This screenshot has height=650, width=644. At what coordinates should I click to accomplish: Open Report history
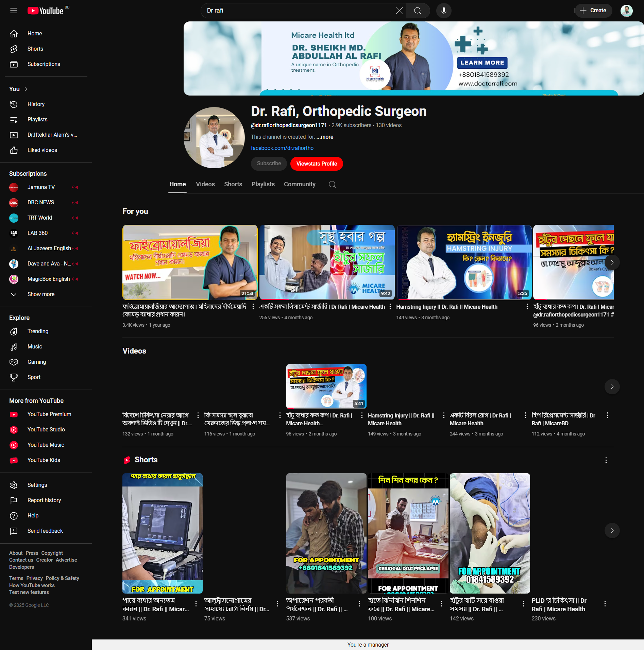46,500
